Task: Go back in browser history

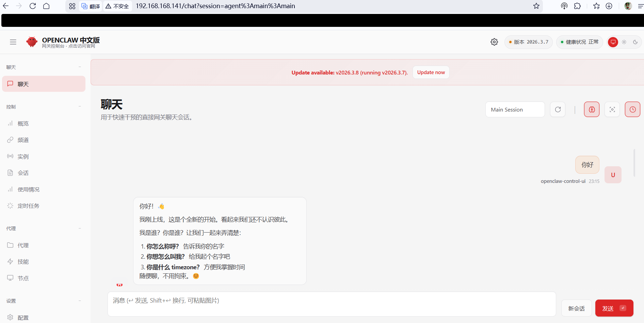Action: coord(6,6)
